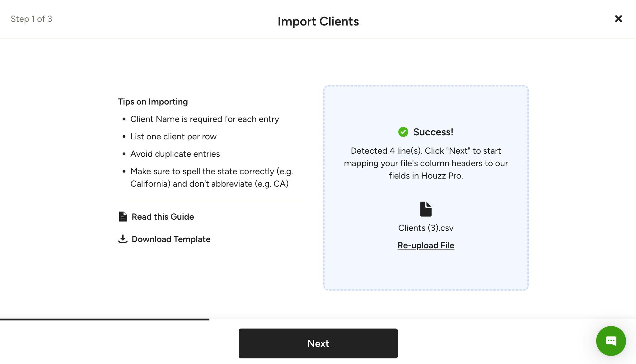The width and height of the screenshot is (636, 364).
Task: Click the download arrow icon
Action: tap(123, 239)
